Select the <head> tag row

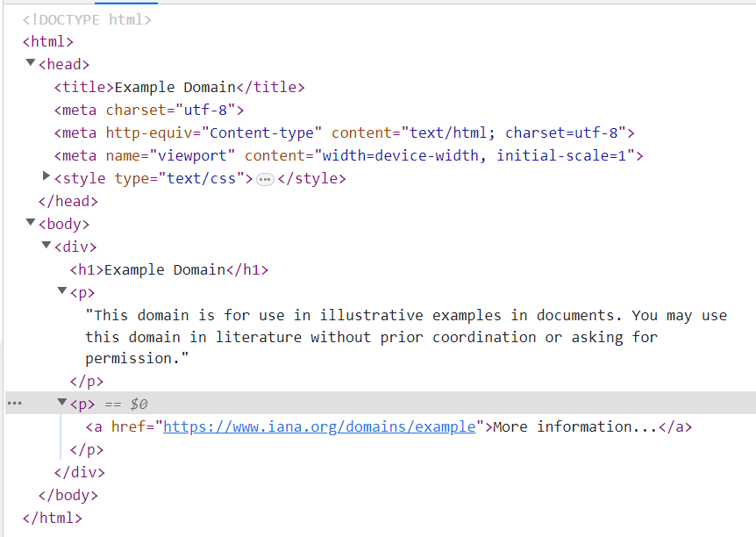click(64, 64)
